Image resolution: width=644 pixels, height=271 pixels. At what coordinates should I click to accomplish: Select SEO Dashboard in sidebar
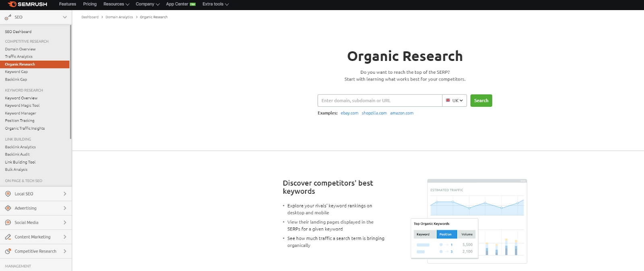(18, 32)
